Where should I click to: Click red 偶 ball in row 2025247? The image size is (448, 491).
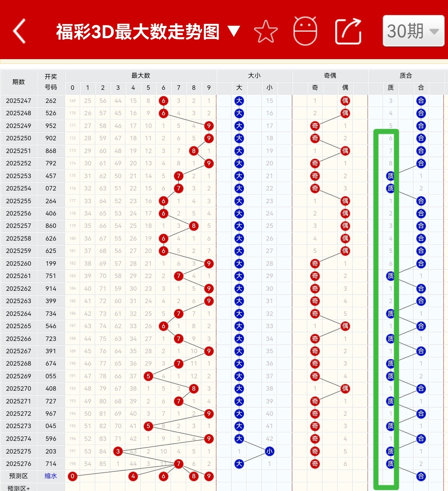345,101
